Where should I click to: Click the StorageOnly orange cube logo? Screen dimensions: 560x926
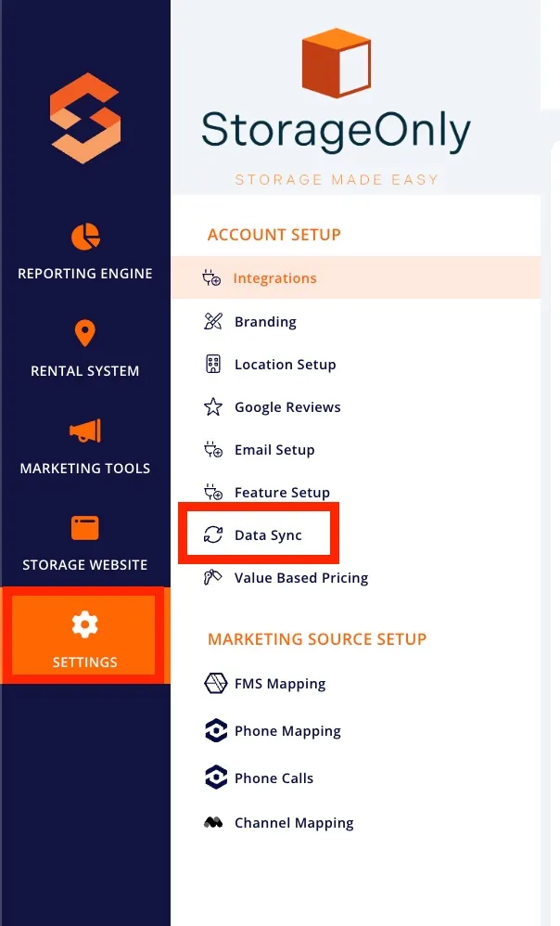337,62
